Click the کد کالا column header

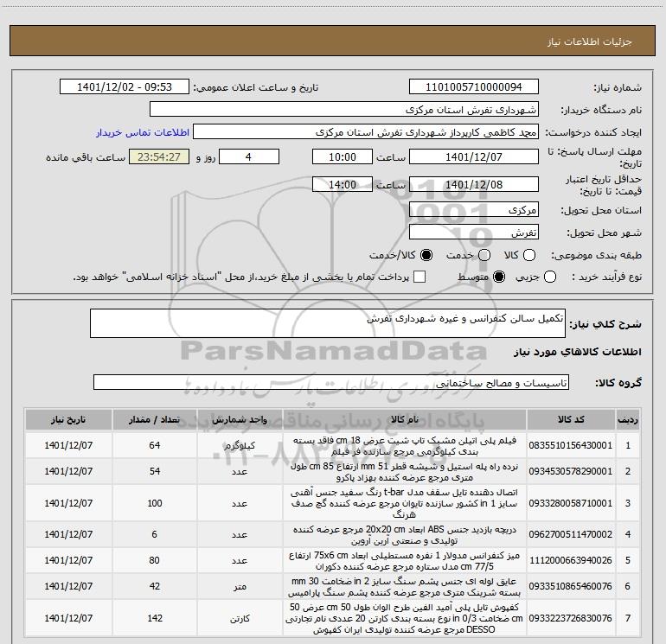571,420
